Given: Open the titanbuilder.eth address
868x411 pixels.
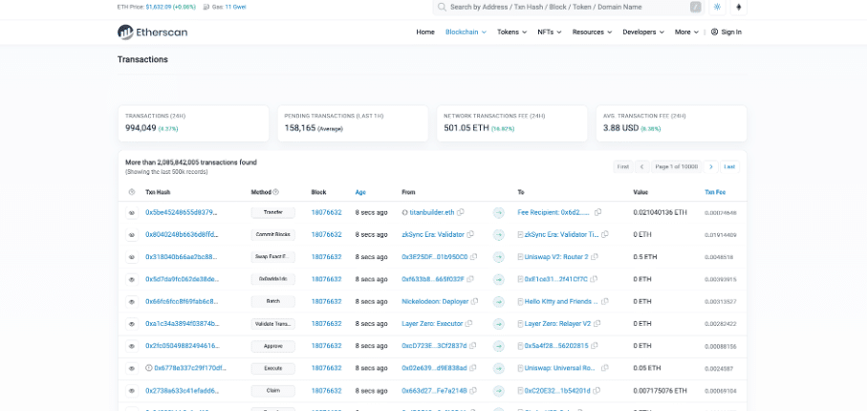Looking at the screenshot, I should 432,212.
